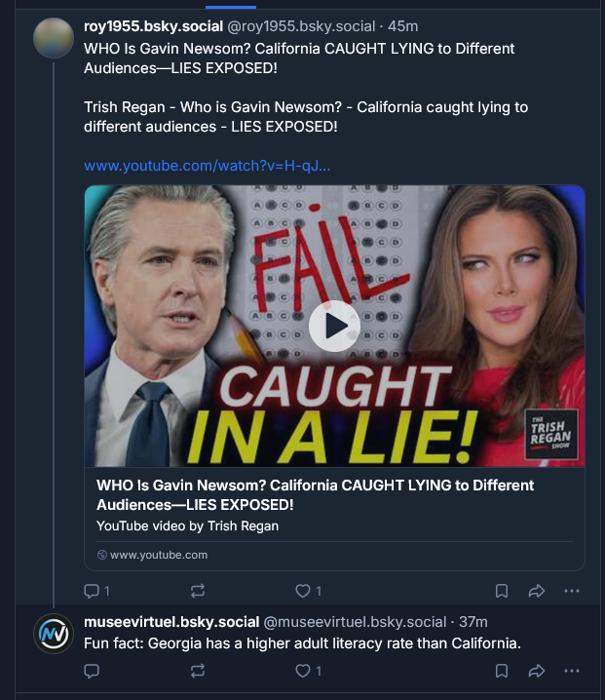Image resolution: width=605 pixels, height=700 pixels.
Task: Click roy1955's profile avatar
Action: pos(53,37)
